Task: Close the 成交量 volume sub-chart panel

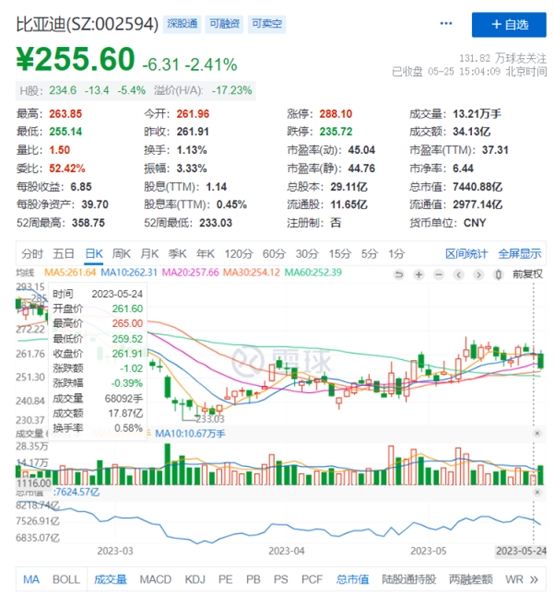Action: click(x=537, y=433)
